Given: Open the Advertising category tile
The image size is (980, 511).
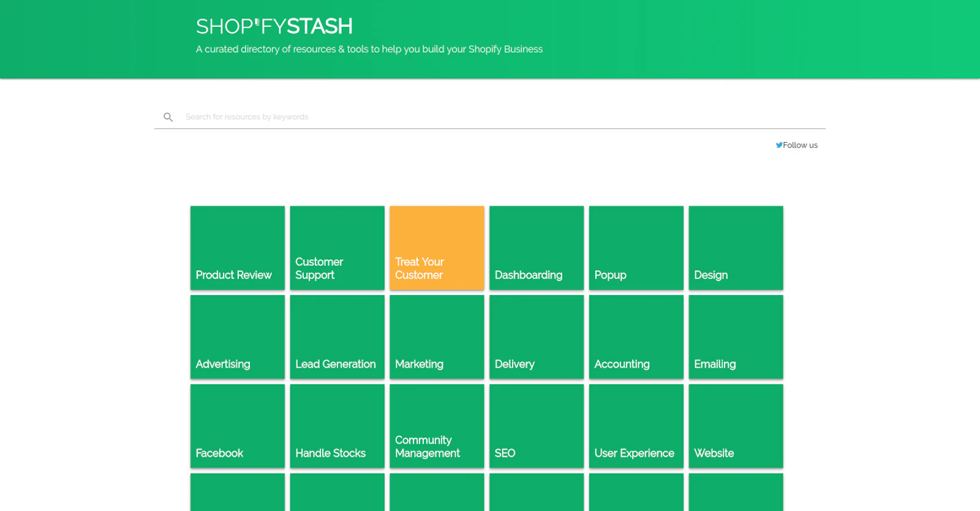Looking at the screenshot, I should (x=238, y=337).
